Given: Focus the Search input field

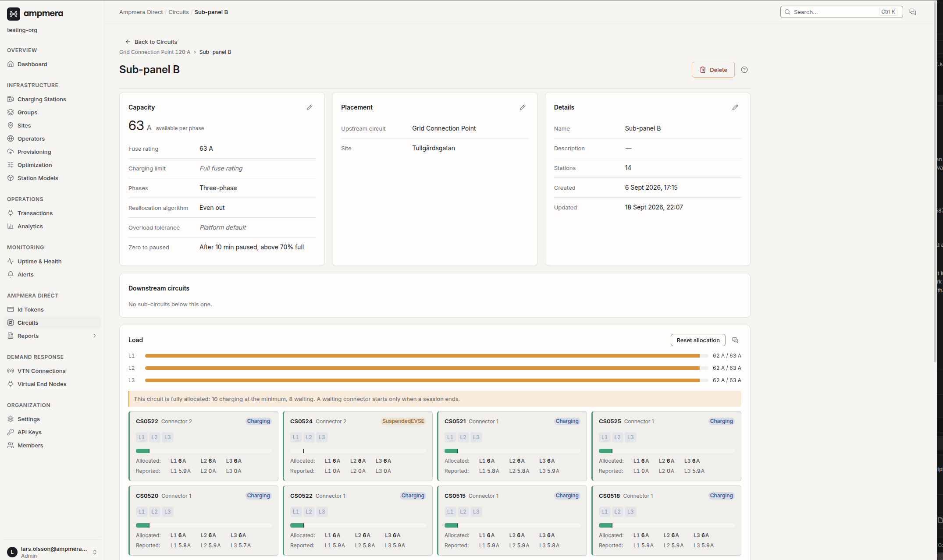Looking at the screenshot, I should click(841, 12).
